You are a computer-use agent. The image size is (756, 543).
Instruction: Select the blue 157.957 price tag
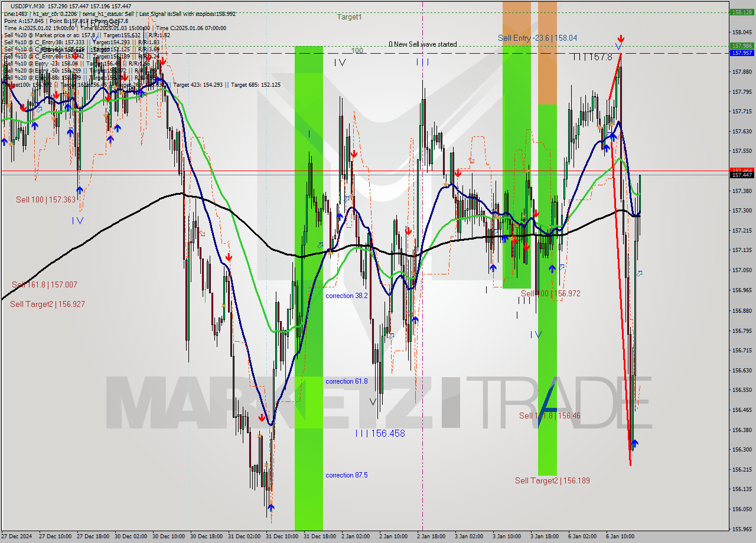(742, 53)
